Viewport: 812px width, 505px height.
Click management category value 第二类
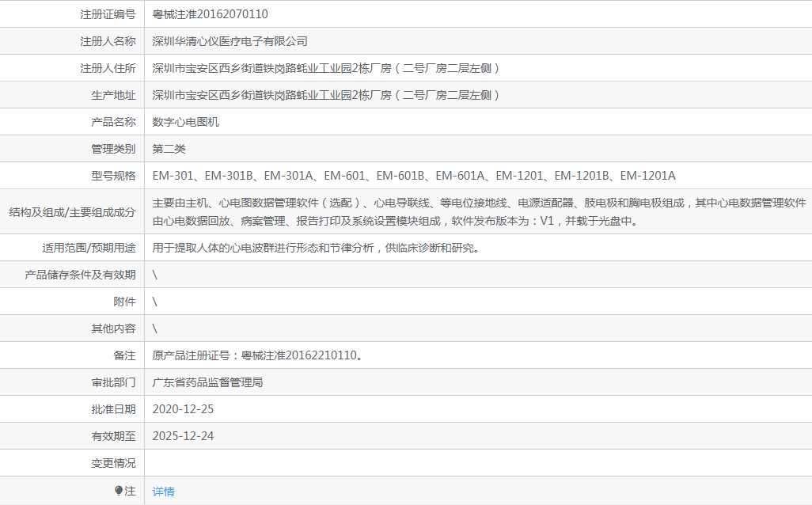pyautogui.click(x=169, y=149)
